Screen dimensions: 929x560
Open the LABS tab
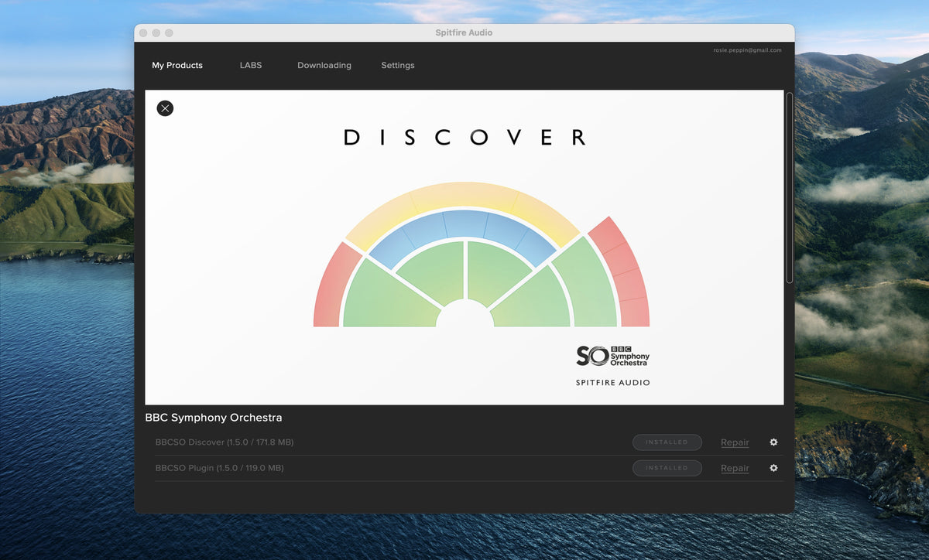(251, 66)
